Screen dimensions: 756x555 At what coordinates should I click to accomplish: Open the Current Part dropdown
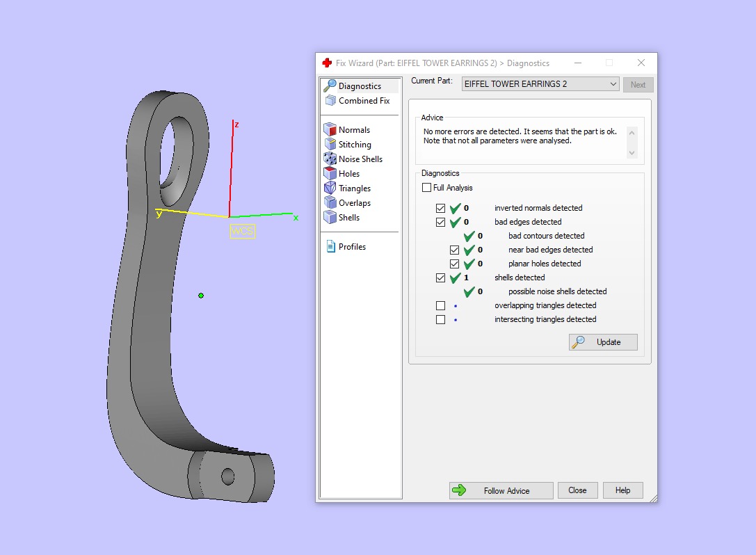[540, 84]
